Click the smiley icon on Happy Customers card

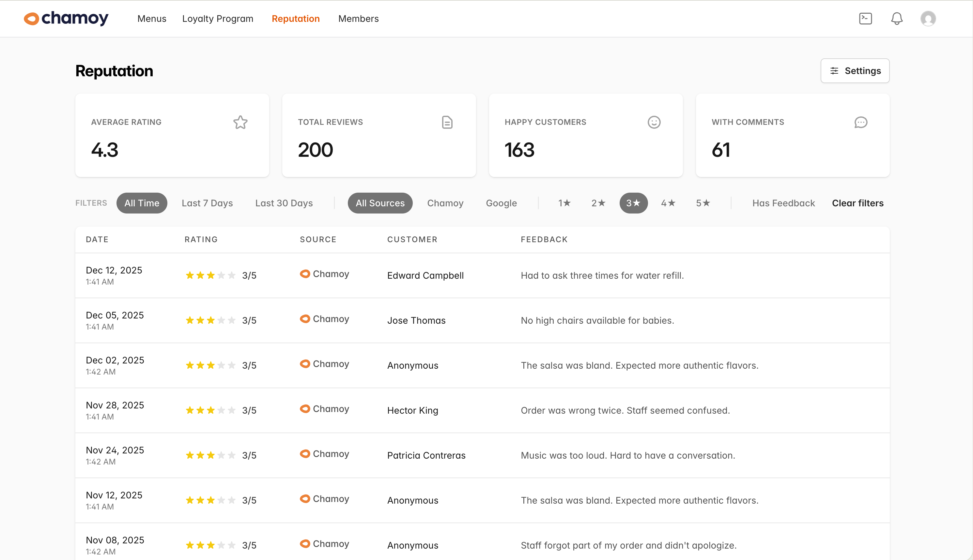(x=654, y=122)
